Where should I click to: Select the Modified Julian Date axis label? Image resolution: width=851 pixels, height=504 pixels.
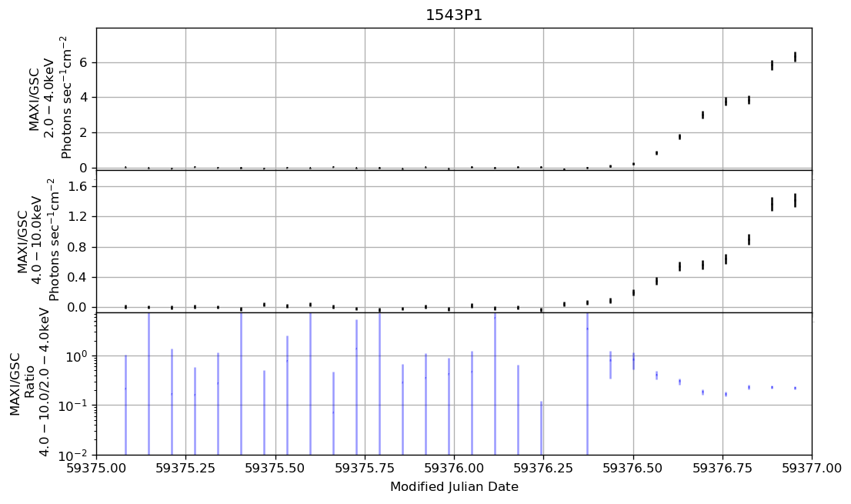454,486
